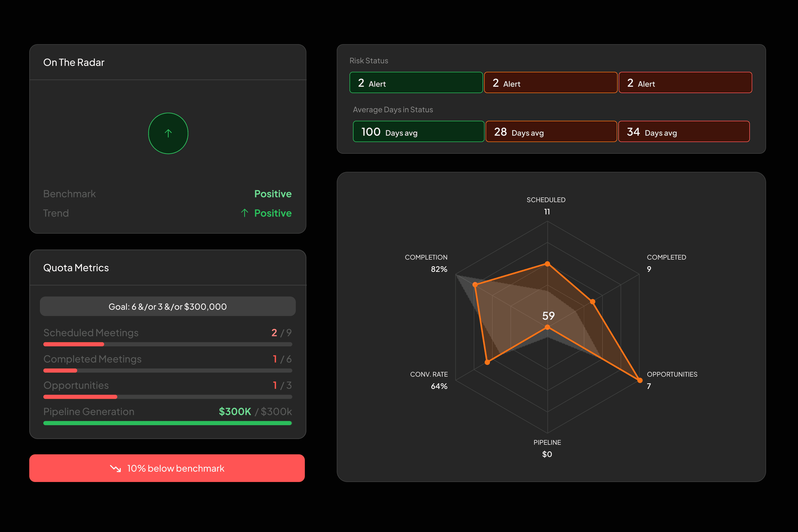798x532 pixels.
Task: Select the orange 2 Alert status box
Action: point(550,82)
